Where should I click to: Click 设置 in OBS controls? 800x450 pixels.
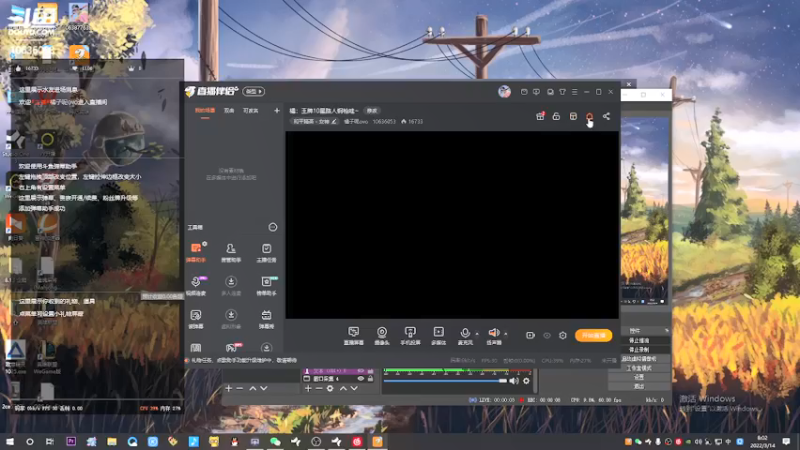tap(639, 377)
